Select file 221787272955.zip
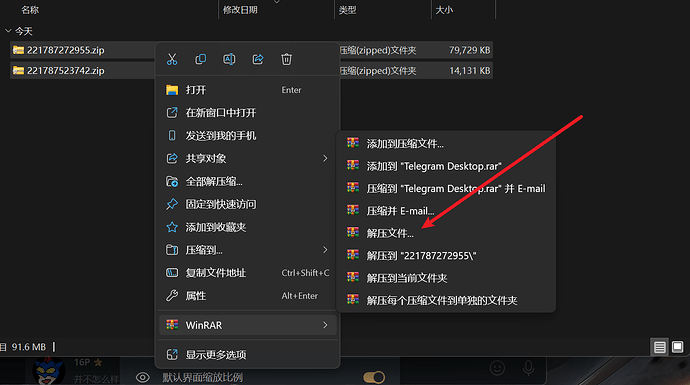 pos(66,50)
